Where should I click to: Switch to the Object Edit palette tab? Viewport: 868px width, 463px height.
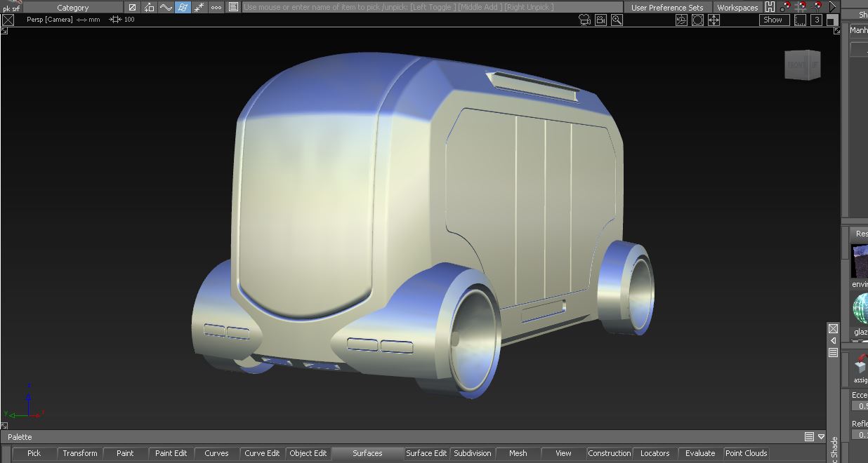click(x=308, y=453)
